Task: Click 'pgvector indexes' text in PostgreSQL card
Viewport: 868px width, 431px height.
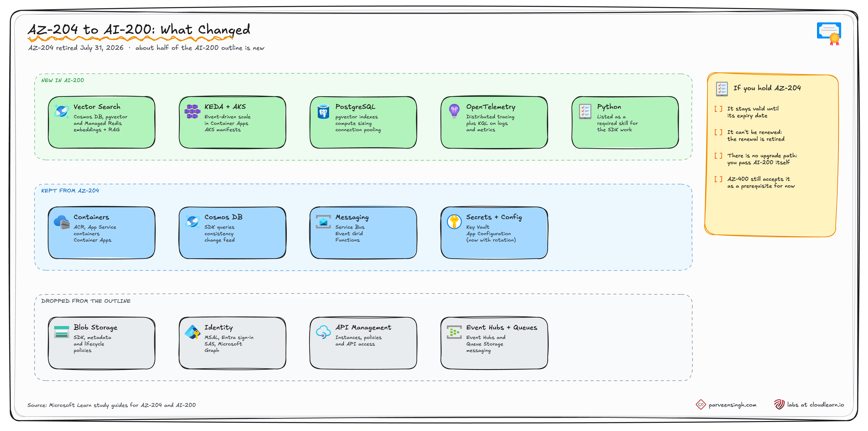Action: [356, 117]
